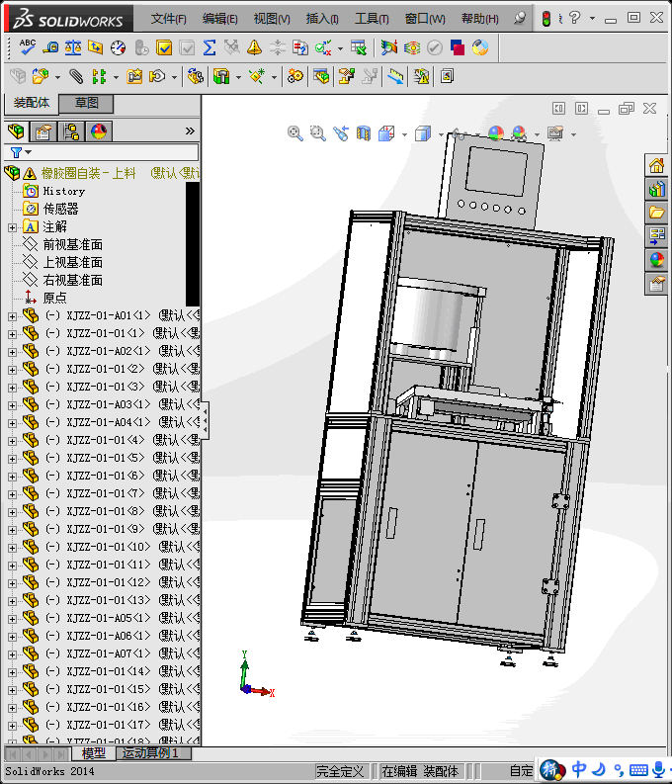The image size is (672, 784).
Task: Run the ABC spelling checker tool
Action: click(27, 47)
